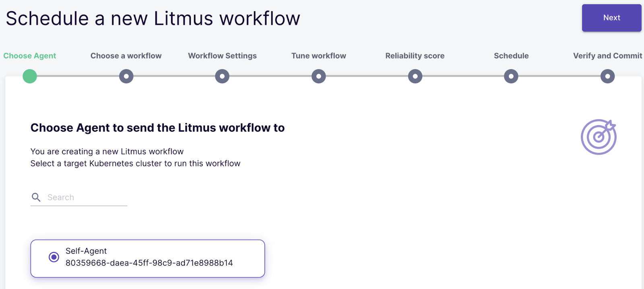The image size is (644, 289).
Task: Click the green Choose Agent step circle
Action: 30,76
